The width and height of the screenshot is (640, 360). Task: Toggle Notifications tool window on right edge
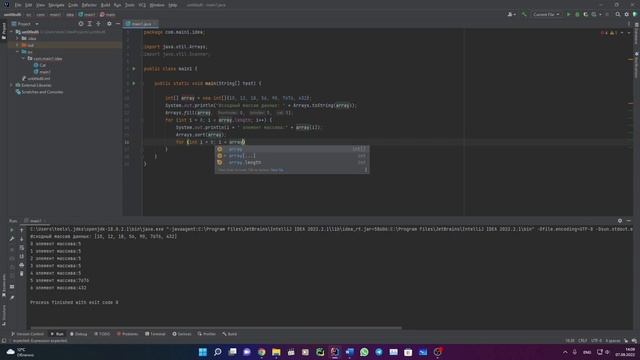pyautogui.click(x=636, y=65)
